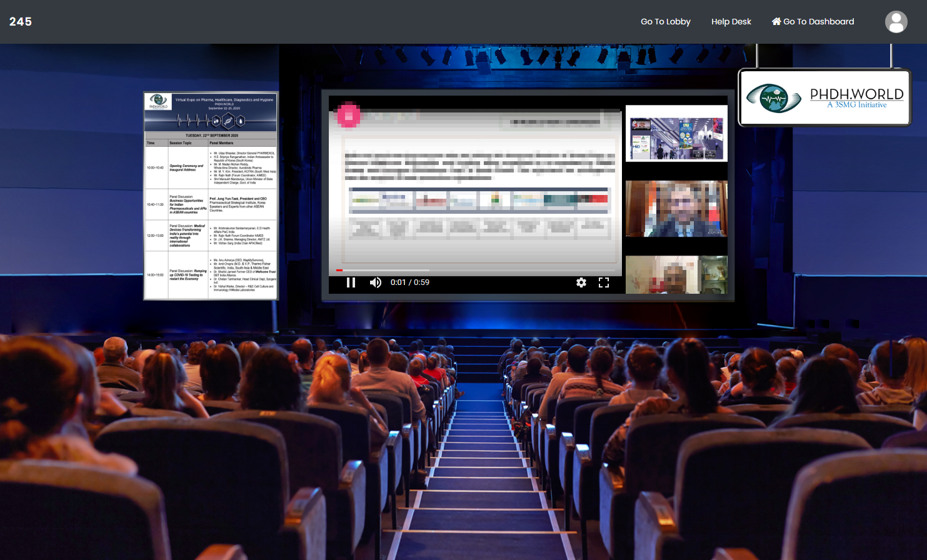927x560 pixels.
Task: Open video settings gear
Action: [581, 282]
